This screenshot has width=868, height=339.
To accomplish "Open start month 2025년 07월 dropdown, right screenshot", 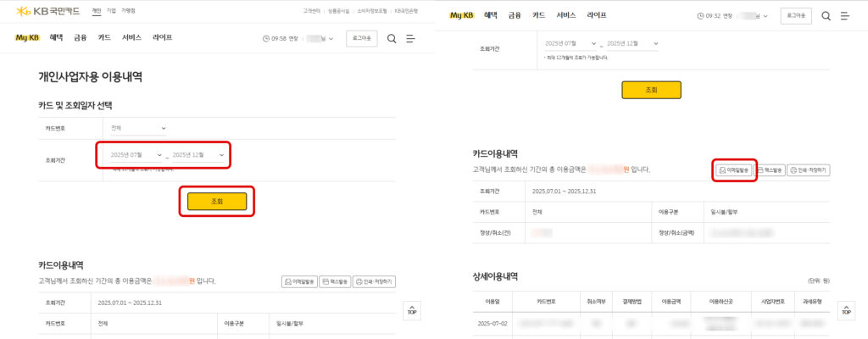I will [x=570, y=43].
